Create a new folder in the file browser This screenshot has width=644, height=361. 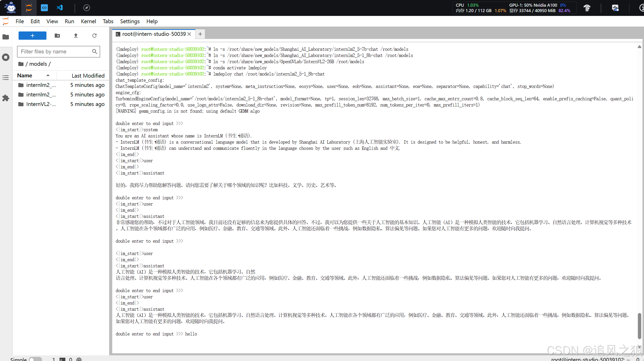(x=57, y=36)
